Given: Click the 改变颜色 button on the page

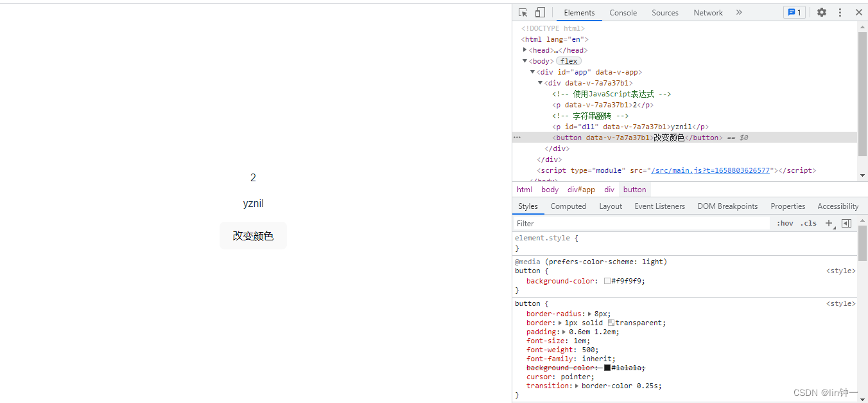Looking at the screenshot, I should [x=253, y=236].
